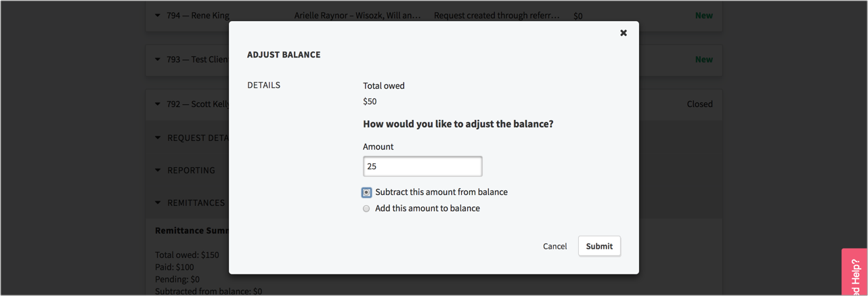868x296 pixels.
Task: Close the Adjust Balance dialog with X
Action: (624, 33)
